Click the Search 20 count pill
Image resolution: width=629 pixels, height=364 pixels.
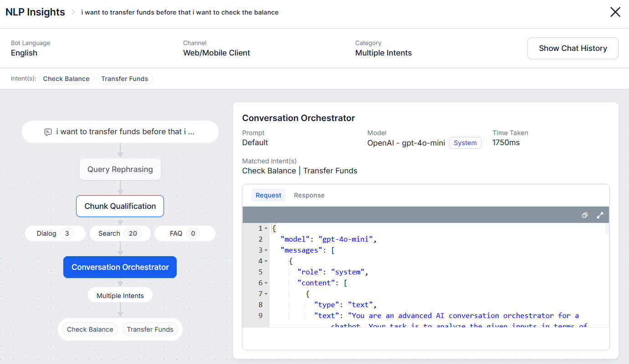point(120,233)
